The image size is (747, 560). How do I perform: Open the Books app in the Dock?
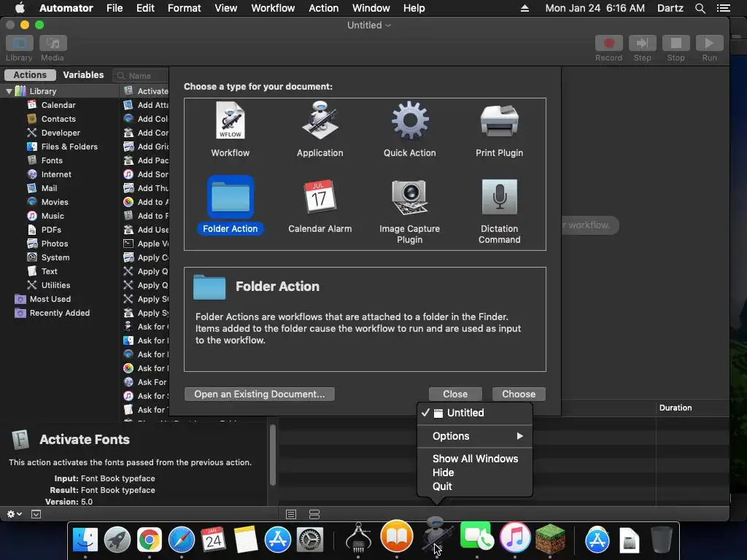pyautogui.click(x=396, y=536)
